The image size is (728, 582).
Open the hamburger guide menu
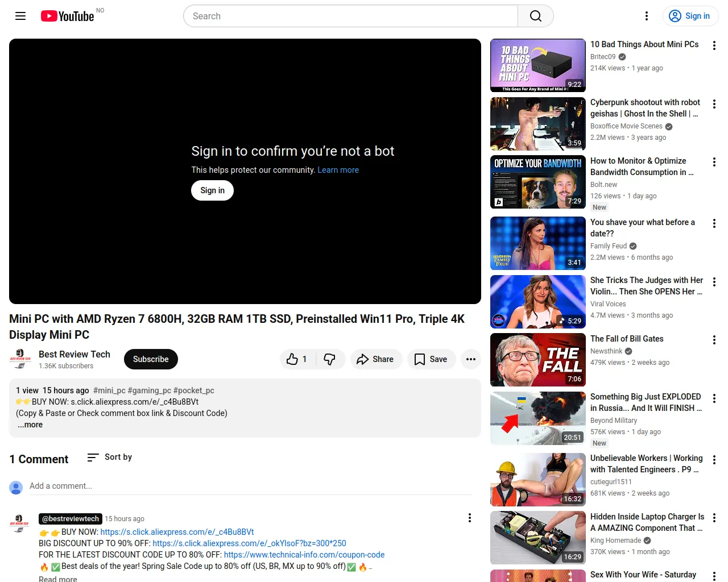(x=20, y=16)
